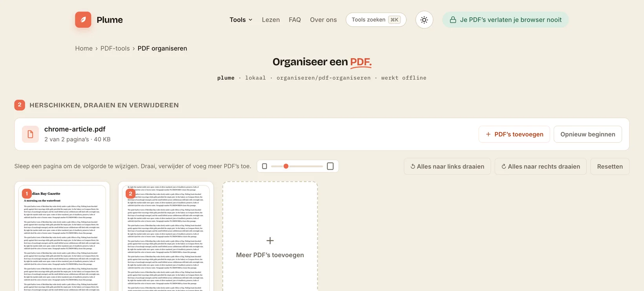The height and width of the screenshot is (291, 644).
Task: Click the small thumbnail size icon
Action: pyautogui.click(x=264, y=166)
